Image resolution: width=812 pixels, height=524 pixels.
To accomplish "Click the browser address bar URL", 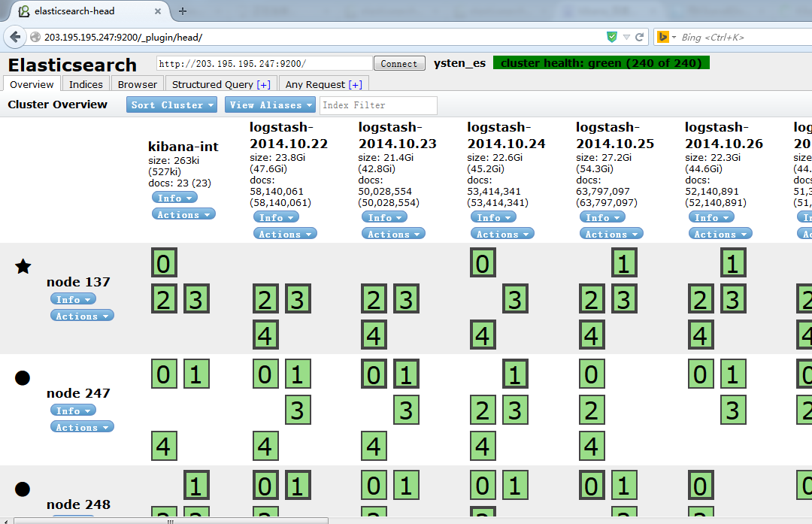I will (x=123, y=38).
